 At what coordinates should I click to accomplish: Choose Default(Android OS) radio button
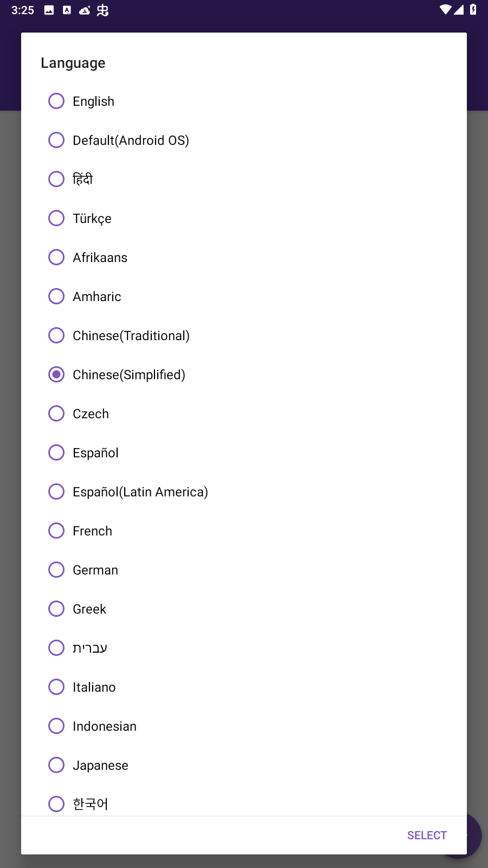pos(244,141)
